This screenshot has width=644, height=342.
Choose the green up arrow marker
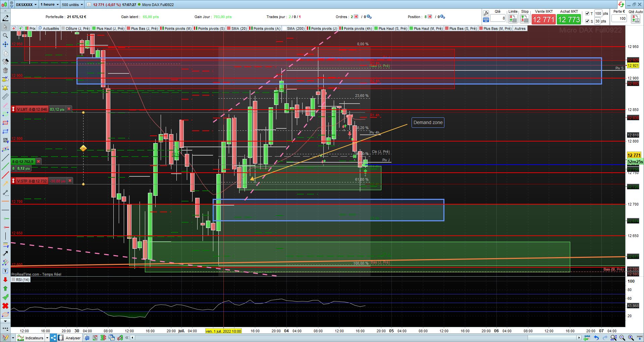tap(5, 288)
